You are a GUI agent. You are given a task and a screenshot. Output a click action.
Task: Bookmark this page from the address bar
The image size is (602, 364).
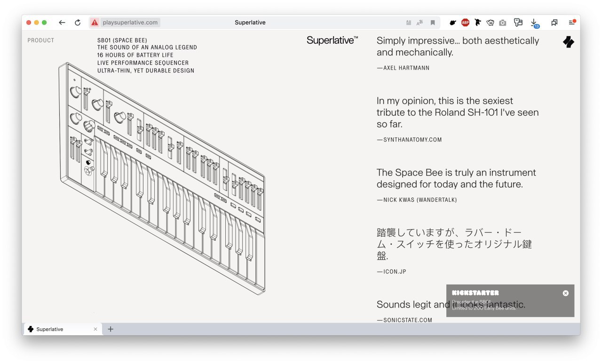point(433,23)
